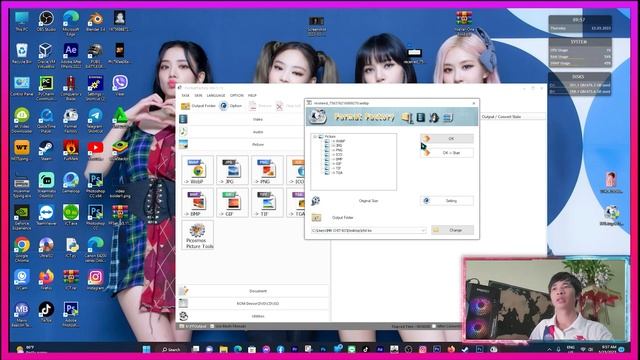Select the BMP conversion tile
Image resolution: width=640 pixels, height=360 pixels.
tap(198, 203)
